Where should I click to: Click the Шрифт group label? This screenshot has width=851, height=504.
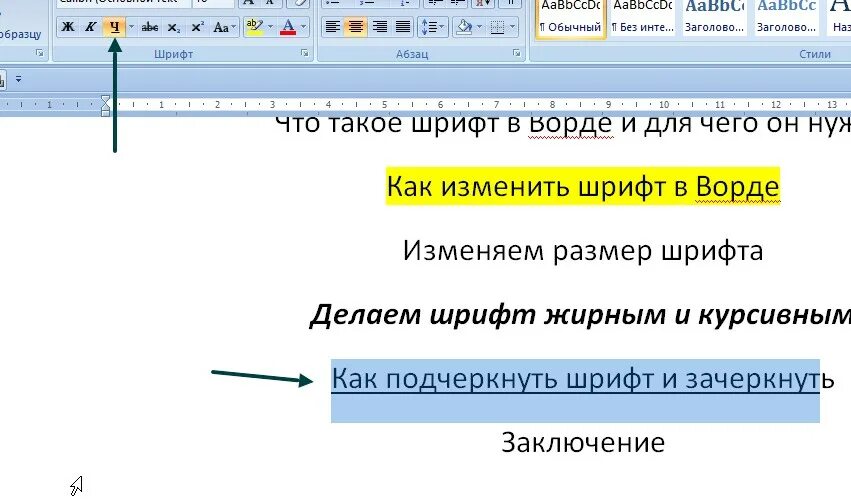coord(173,54)
